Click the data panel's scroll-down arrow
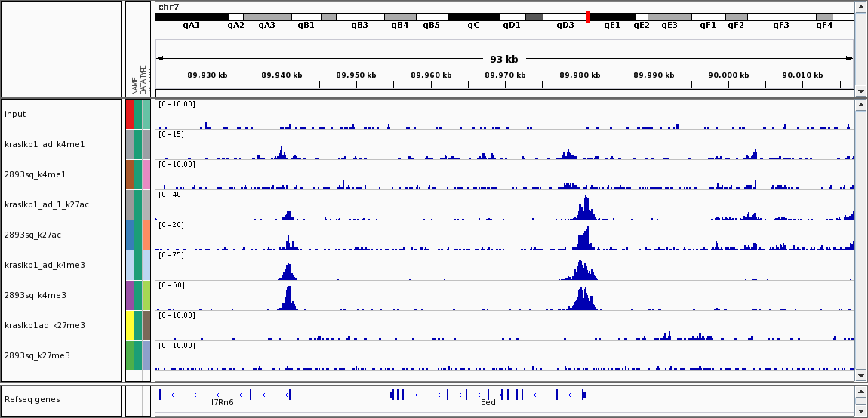This screenshot has height=418, width=868. pyautogui.click(x=861, y=375)
